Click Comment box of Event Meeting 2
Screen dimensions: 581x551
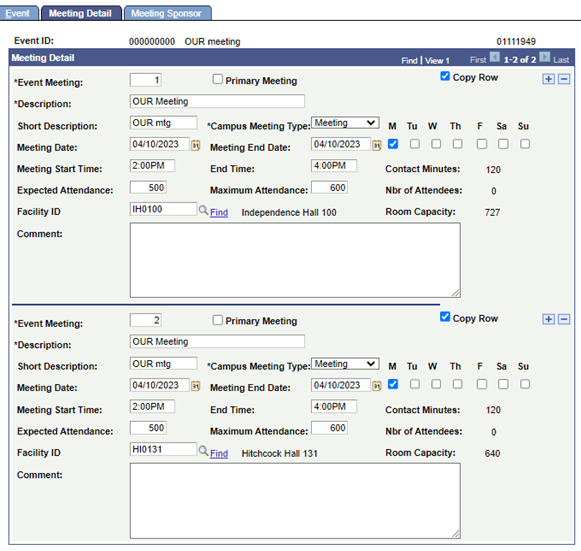point(295,501)
